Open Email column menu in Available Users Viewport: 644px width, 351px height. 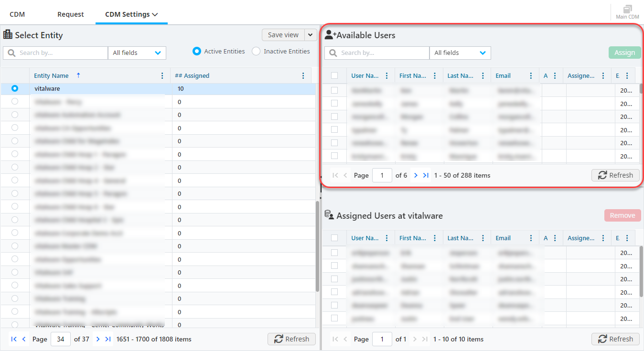click(x=531, y=75)
